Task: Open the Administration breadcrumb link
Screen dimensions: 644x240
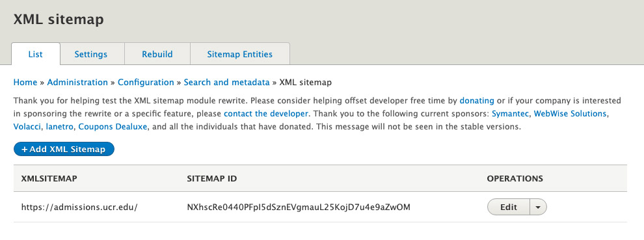Action: [77, 82]
